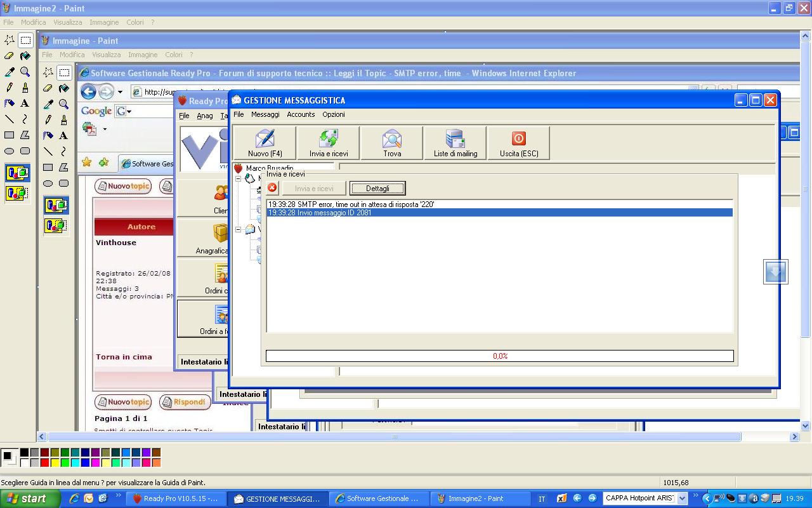Pick the yellow color swatch in the palette

[x=55, y=463]
